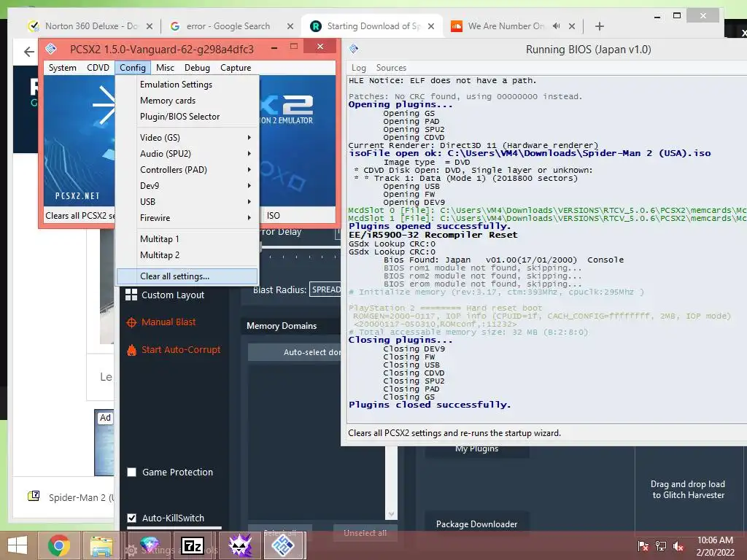Image resolution: width=747 pixels, height=560 pixels.
Task: Mute the We Are Number One tab audio icon
Action: click(x=556, y=26)
